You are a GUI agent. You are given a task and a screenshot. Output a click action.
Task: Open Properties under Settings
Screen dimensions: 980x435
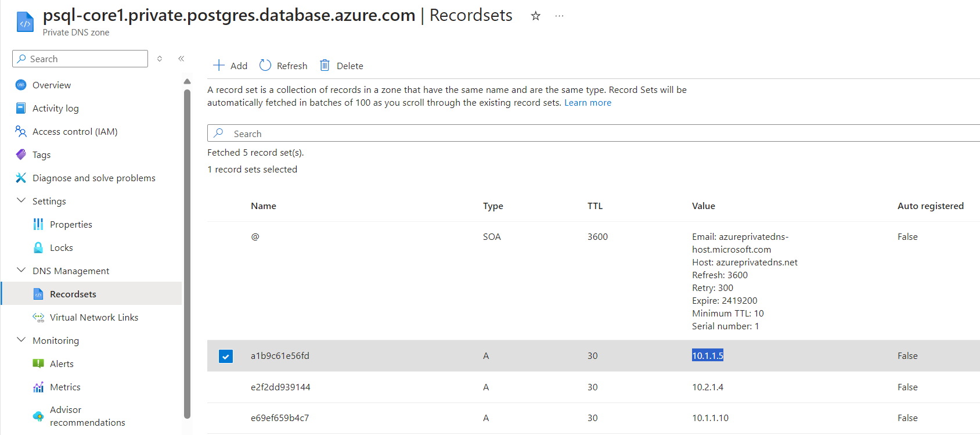coord(71,224)
